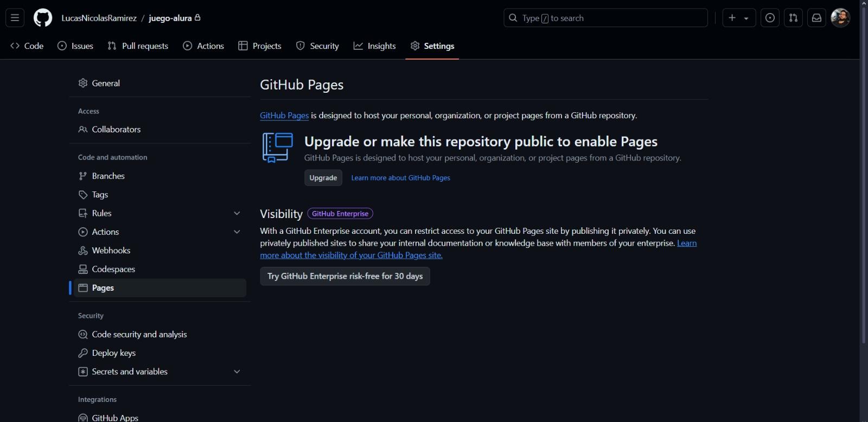This screenshot has height=422, width=868.
Task: Click the Secrets and variables asterisk icon
Action: (x=83, y=372)
